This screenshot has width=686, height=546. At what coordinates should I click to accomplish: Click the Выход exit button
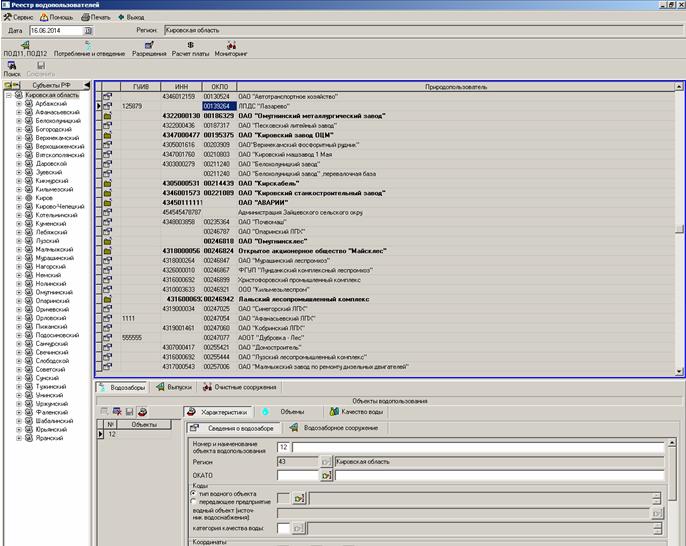click(130, 18)
